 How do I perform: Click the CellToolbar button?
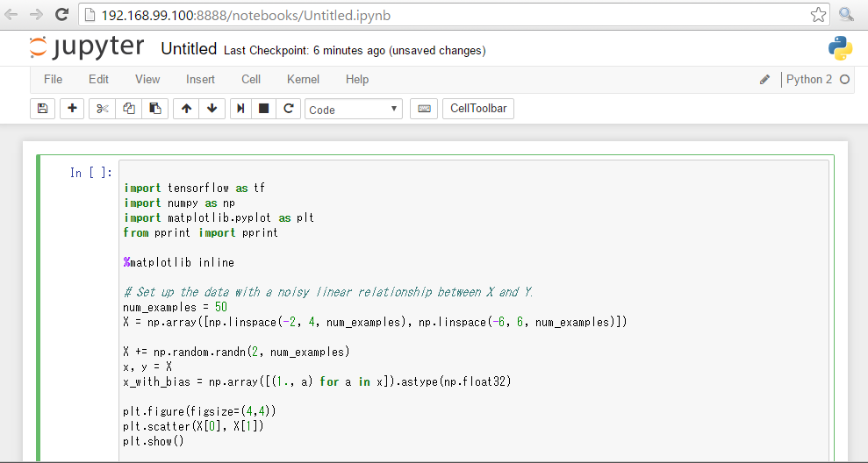478,109
